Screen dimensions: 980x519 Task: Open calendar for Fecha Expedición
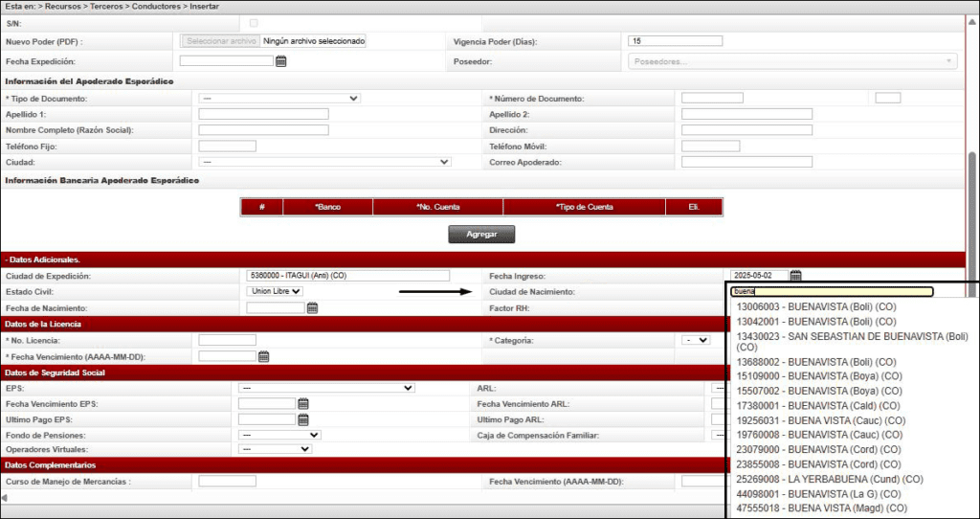click(281, 61)
